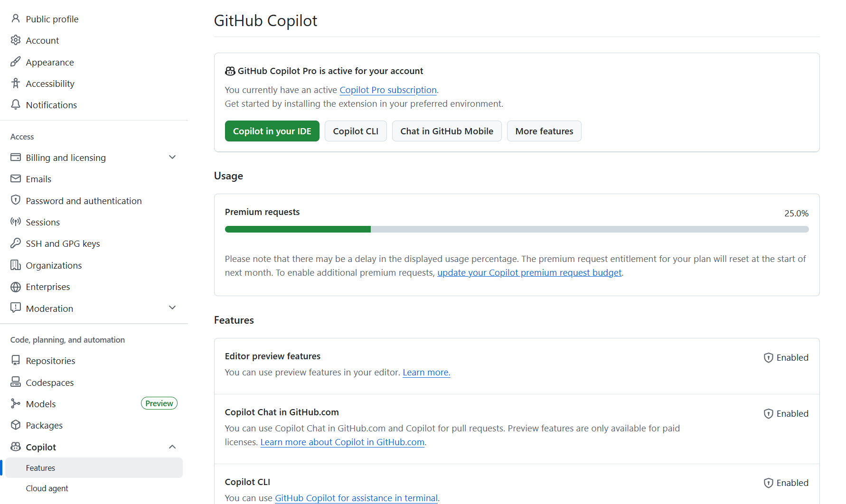Select Features under Copilot
The width and height of the screenshot is (846, 504).
tap(94, 468)
